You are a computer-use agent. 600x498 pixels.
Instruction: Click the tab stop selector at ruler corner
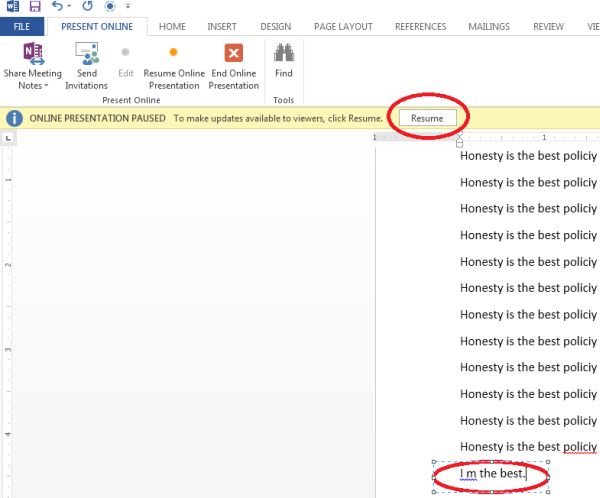point(8,138)
